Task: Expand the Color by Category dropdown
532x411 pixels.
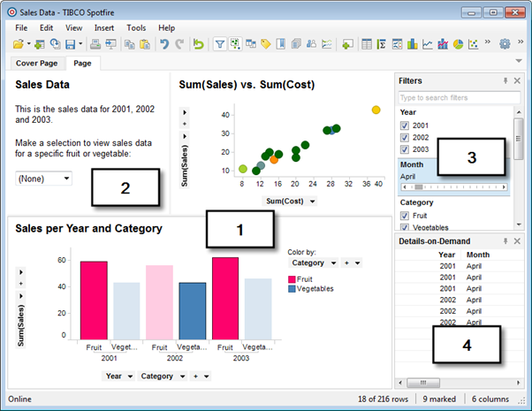Action: pyautogui.click(x=333, y=263)
